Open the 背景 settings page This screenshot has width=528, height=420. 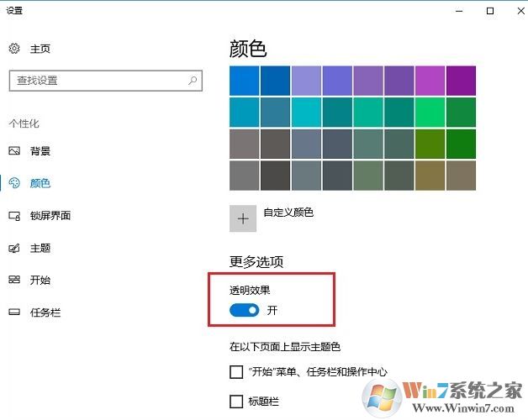click(x=40, y=151)
